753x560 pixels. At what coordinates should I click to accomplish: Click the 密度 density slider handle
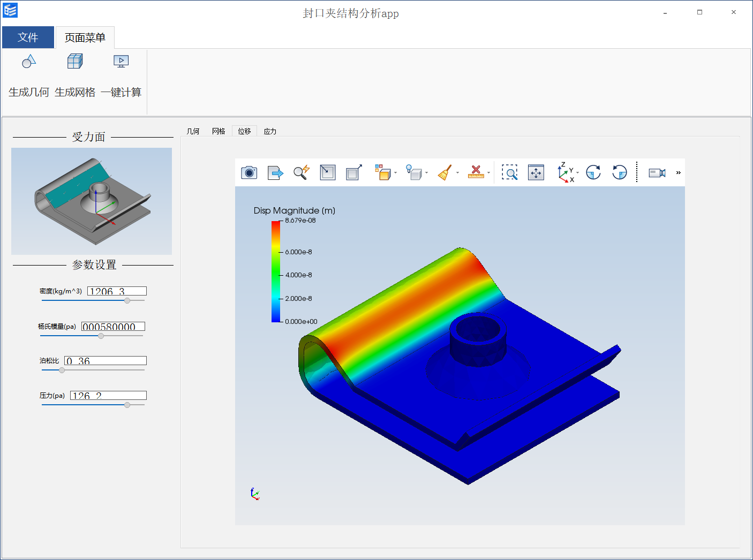click(x=127, y=300)
